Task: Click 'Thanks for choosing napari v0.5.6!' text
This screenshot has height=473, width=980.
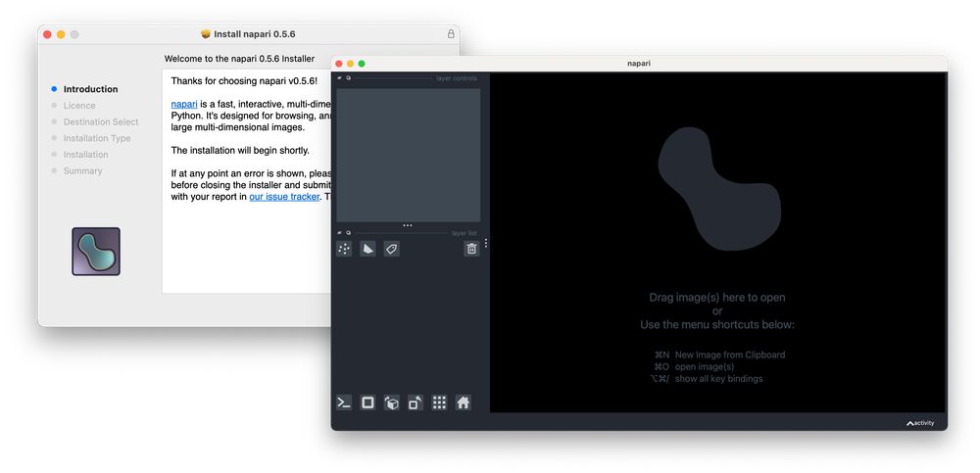Action: [x=244, y=80]
